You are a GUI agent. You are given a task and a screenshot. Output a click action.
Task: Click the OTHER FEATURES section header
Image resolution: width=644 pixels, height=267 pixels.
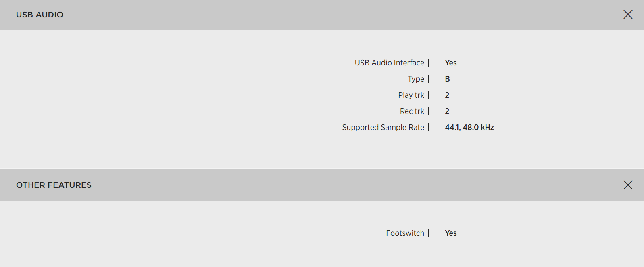(322, 185)
